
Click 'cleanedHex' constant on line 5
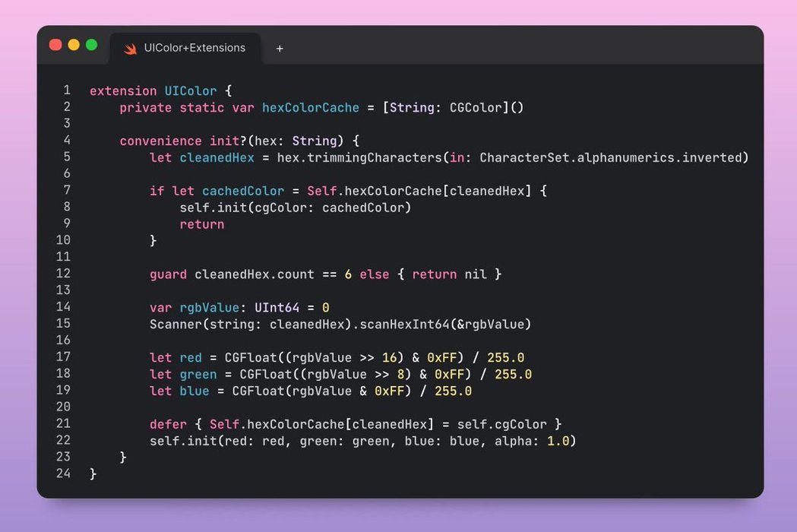click(217, 157)
